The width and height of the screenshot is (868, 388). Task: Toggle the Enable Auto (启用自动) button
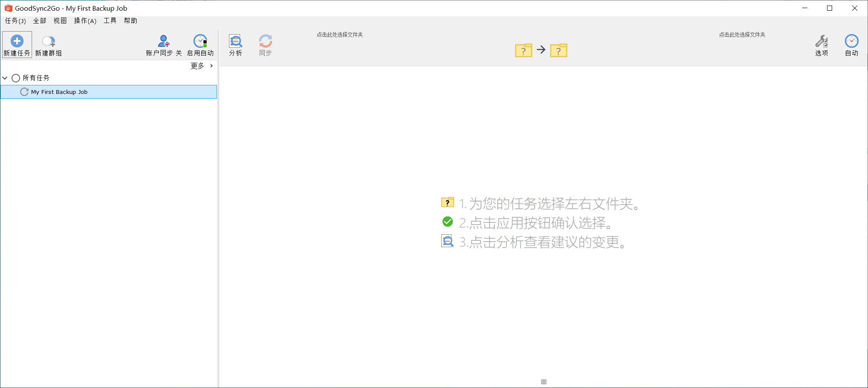(x=200, y=41)
